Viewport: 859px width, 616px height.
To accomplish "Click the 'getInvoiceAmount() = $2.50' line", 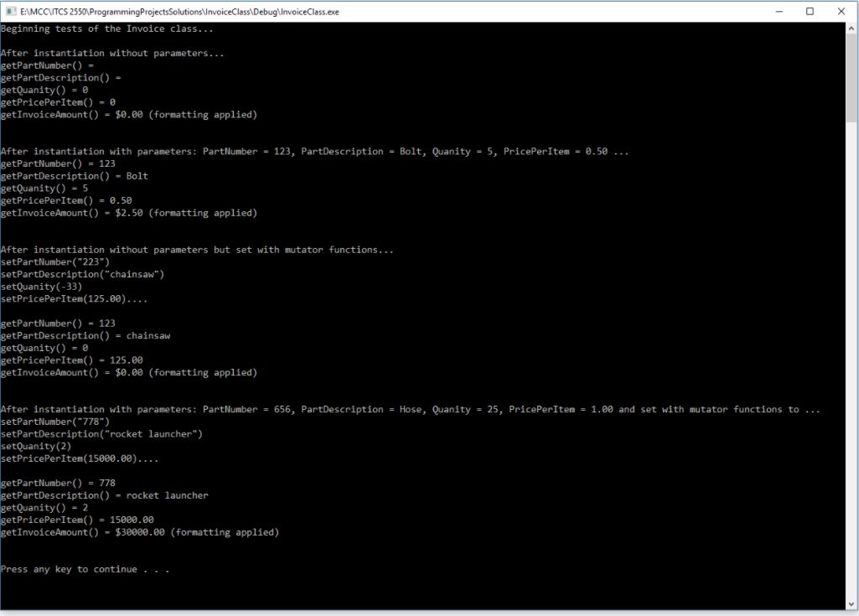I will [x=129, y=213].
